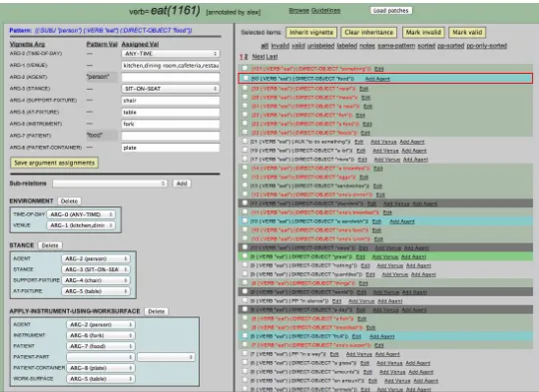Open the AGENT dropdown under APPLY-INSTRUMENT-USING-WORKSURFACE
Viewport: 539px width, 392px height.
click(101, 324)
